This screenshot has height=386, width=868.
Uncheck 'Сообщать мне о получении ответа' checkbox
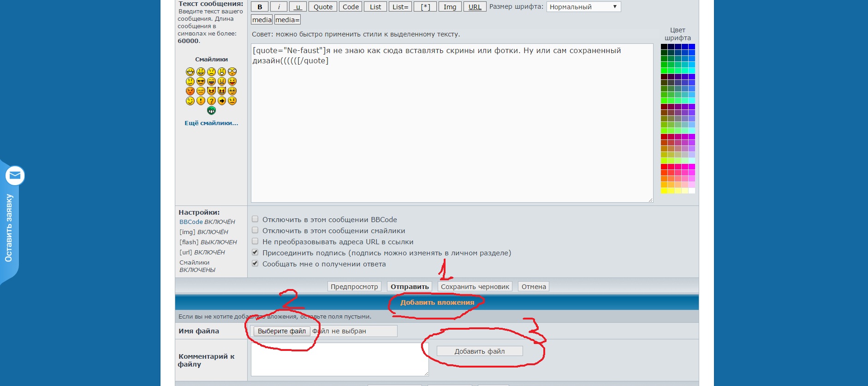(x=255, y=264)
